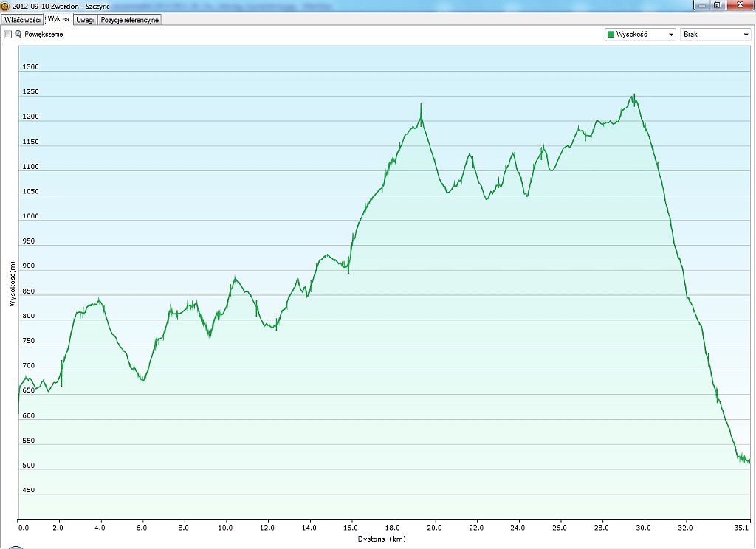
Task: Click the green Wysokość color square
Action: [x=611, y=35]
